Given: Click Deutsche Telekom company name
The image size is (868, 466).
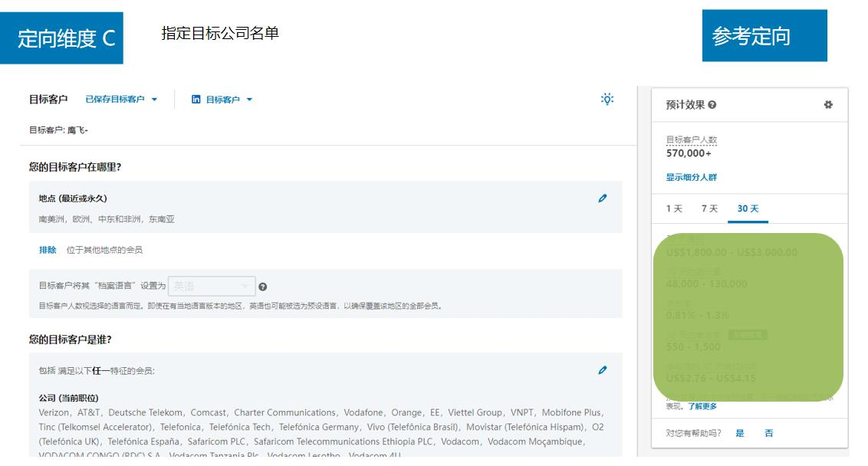Looking at the screenshot, I should [x=145, y=413].
